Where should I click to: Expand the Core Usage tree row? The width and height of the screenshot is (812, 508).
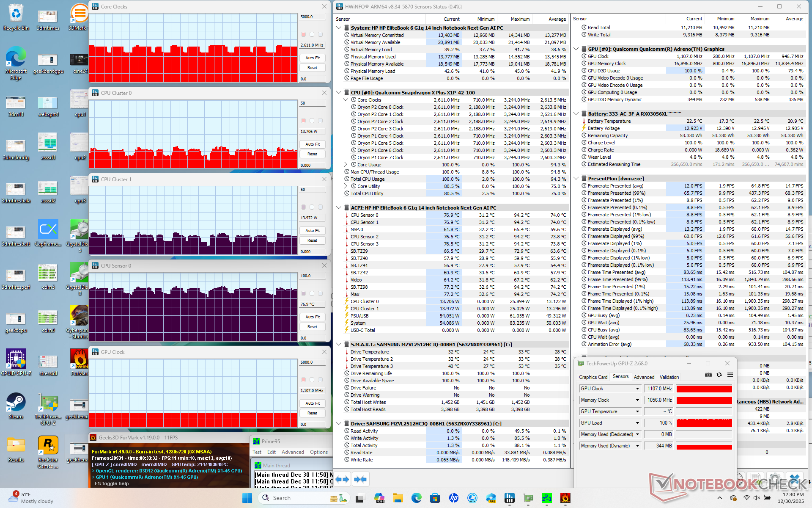pos(346,165)
